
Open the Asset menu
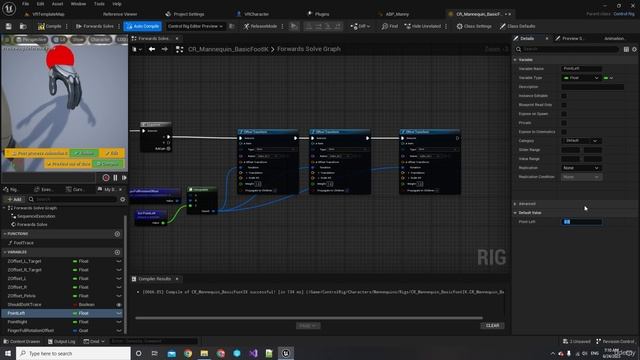[x=57, y=4]
